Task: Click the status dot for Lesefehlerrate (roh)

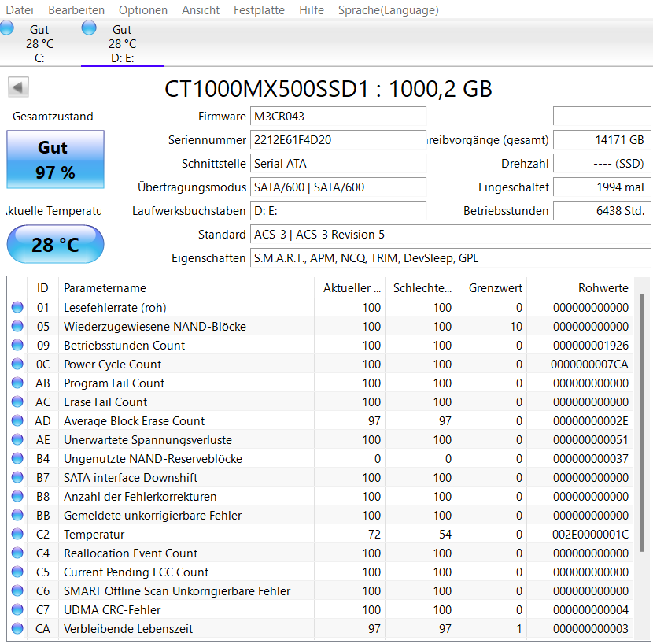Action: [x=17, y=307]
